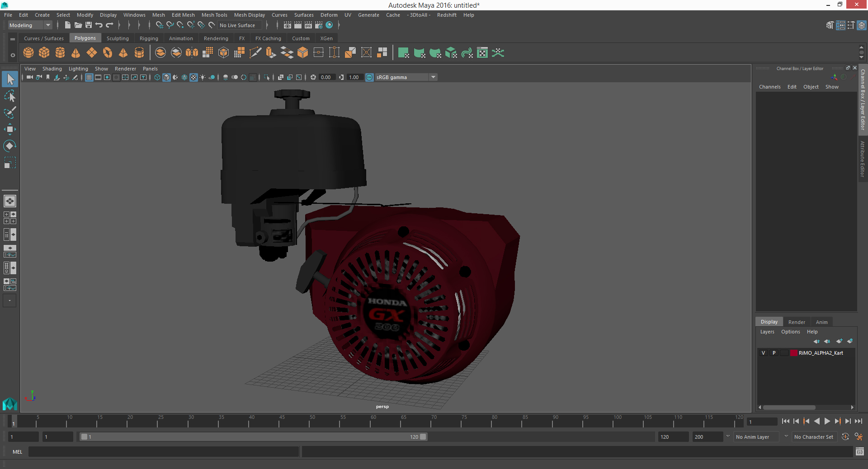Create a polygon pipe from the shelf
The image size is (868, 469).
tap(139, 53)
